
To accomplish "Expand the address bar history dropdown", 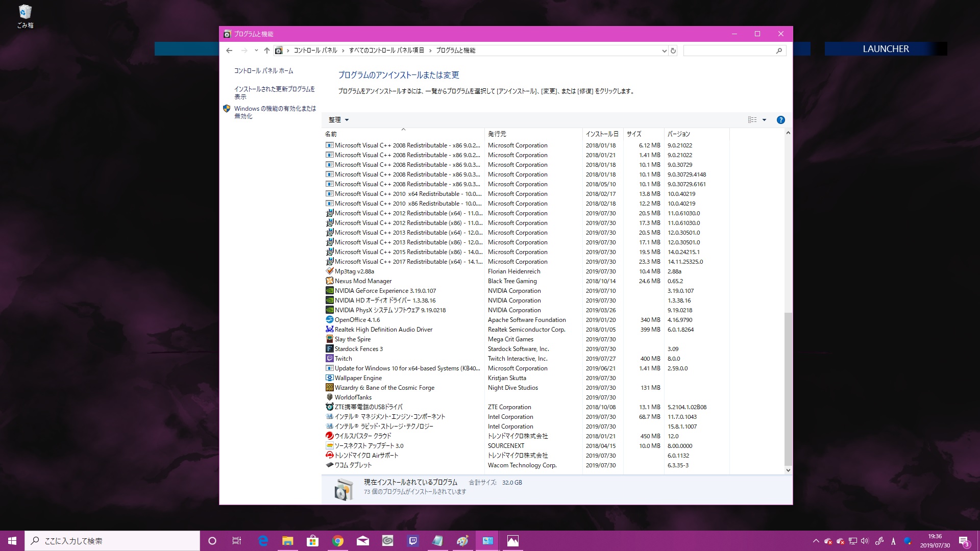I will [664, 51].
